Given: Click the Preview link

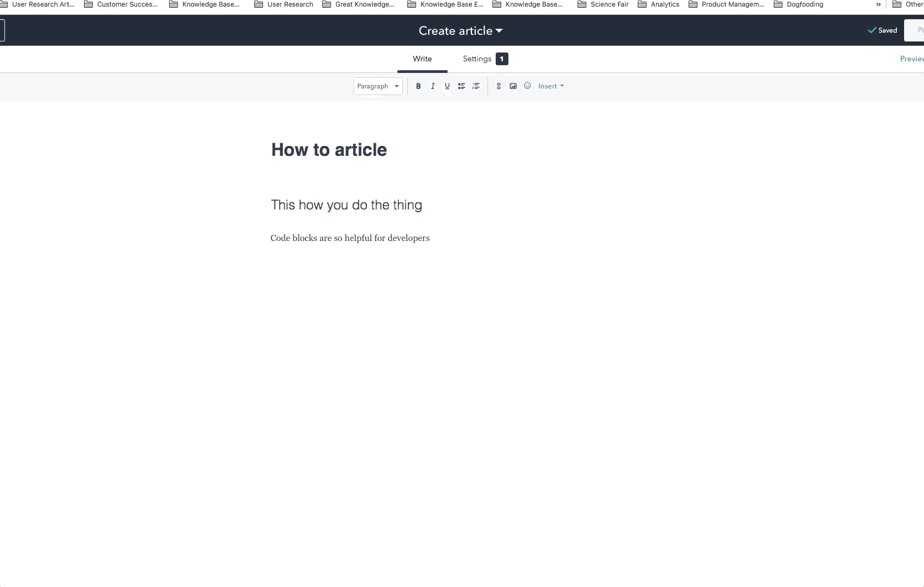Looking at the screenshot, I should (911, 59).
